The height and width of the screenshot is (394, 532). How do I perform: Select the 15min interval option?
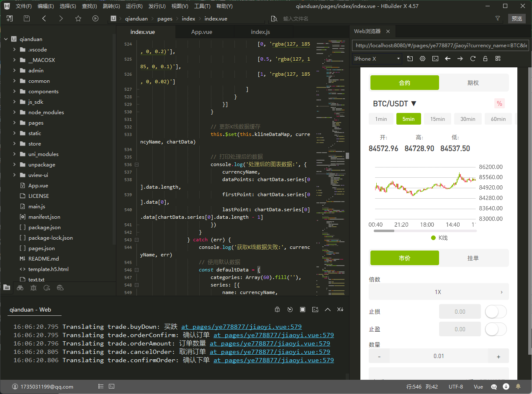point(437,119)
